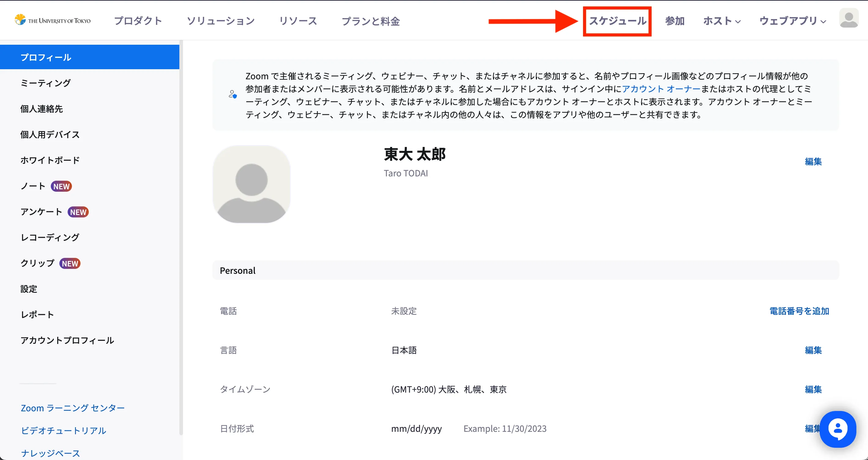Open the blue chat assistant bubble
The width and height of the screenshot is (868, 460).
coord(837,429)
